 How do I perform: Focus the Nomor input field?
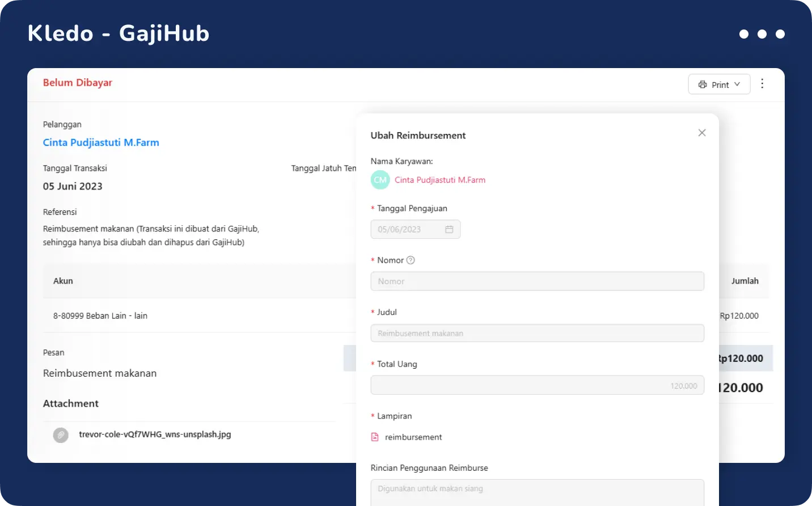[x=538, y=281]
